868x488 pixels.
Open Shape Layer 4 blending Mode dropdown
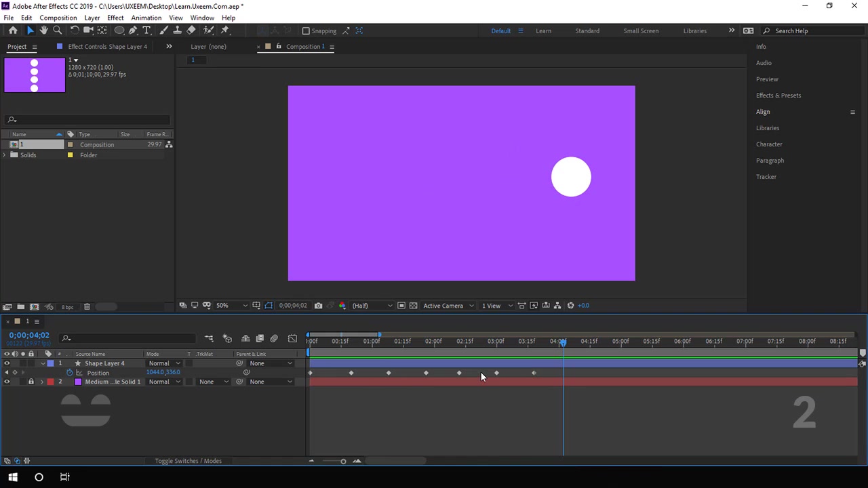[x=165, y=363]
